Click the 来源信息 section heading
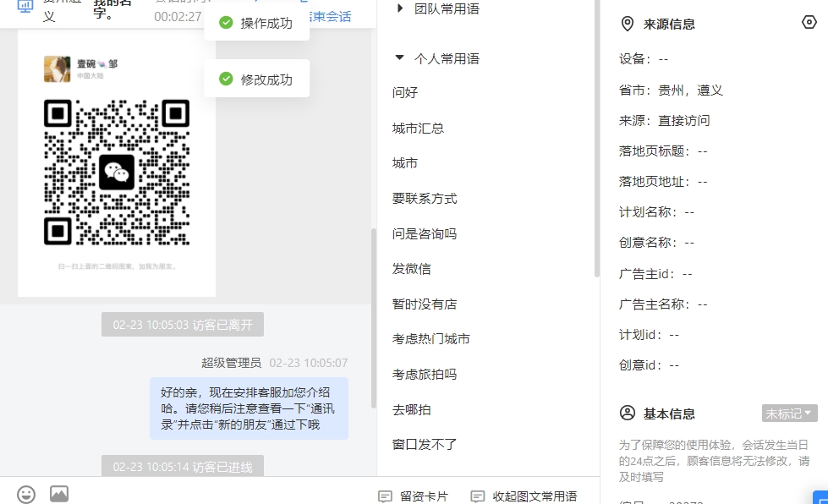The width and height of the screenshot is (828, 504). [x=668, y=25]
